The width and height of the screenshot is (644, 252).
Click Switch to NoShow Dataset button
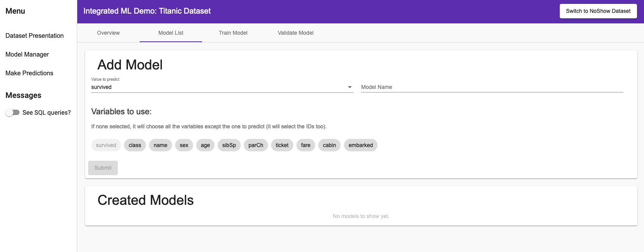[598, 11]
